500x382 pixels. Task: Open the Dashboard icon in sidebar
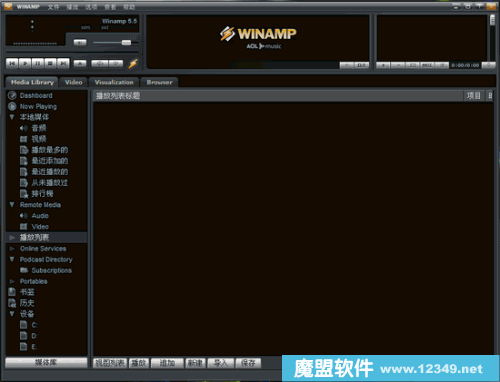tap(12, 96)
